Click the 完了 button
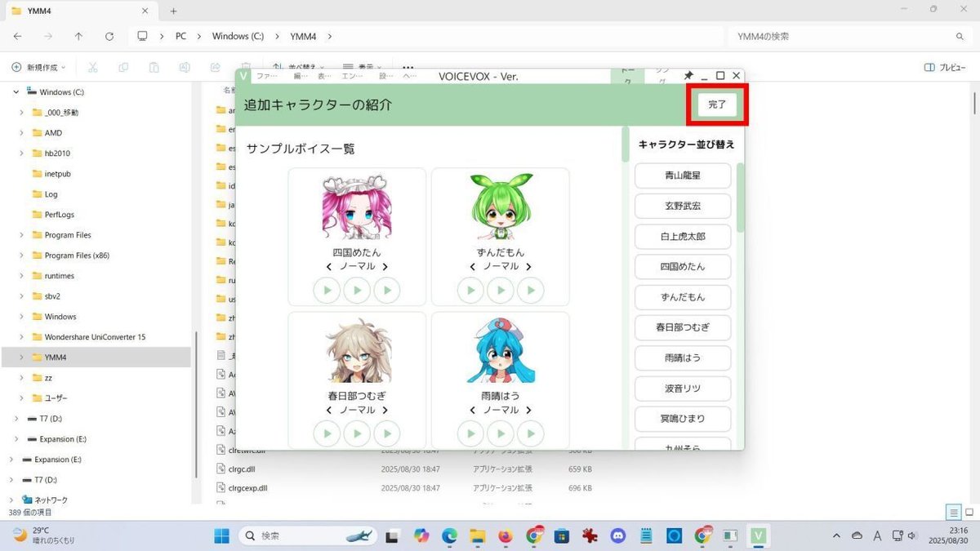Image resolution: width=980 pixels, height=551 pixels. (x=716, y=105)
